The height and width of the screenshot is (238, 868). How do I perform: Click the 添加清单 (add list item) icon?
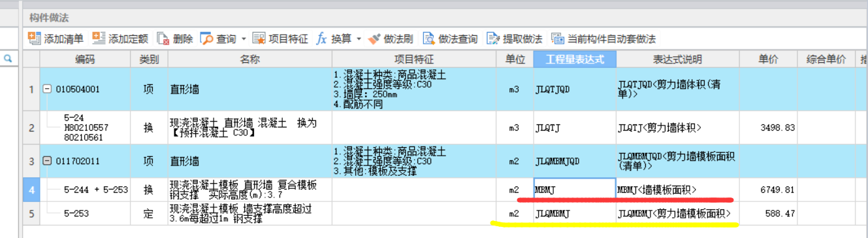coord(35,39)
